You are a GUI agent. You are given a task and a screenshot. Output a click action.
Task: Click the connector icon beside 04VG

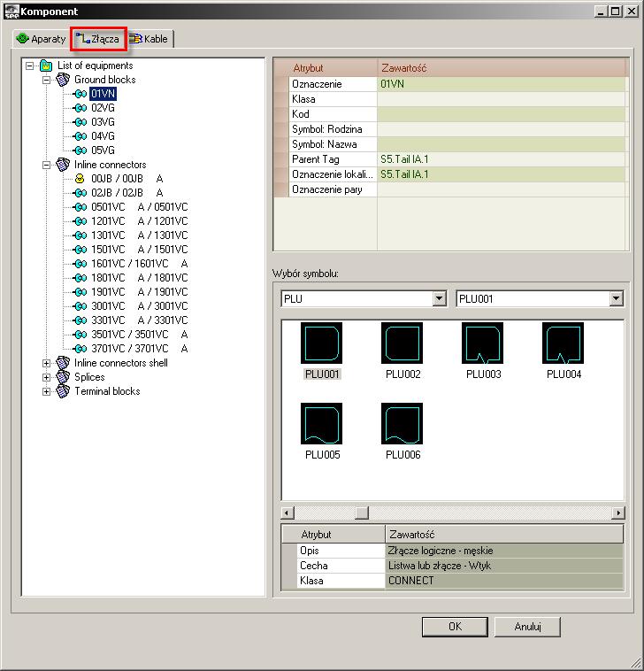point(80,136)
